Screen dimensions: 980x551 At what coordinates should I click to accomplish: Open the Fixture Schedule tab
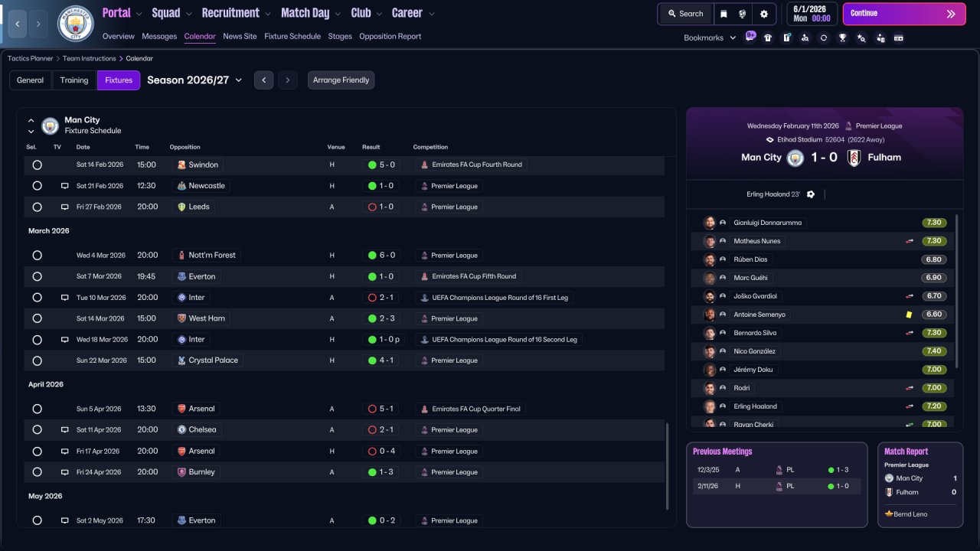click(x=292, y=36)
